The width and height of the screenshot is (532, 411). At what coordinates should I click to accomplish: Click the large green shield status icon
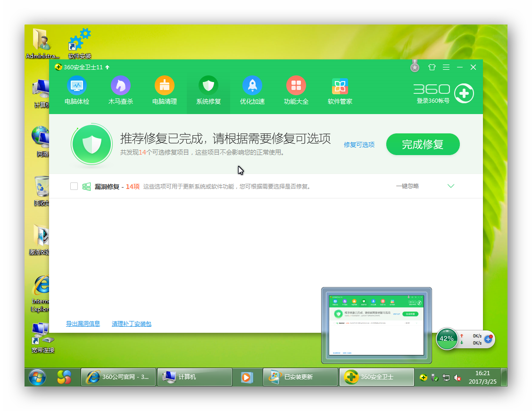click(91, 144)
